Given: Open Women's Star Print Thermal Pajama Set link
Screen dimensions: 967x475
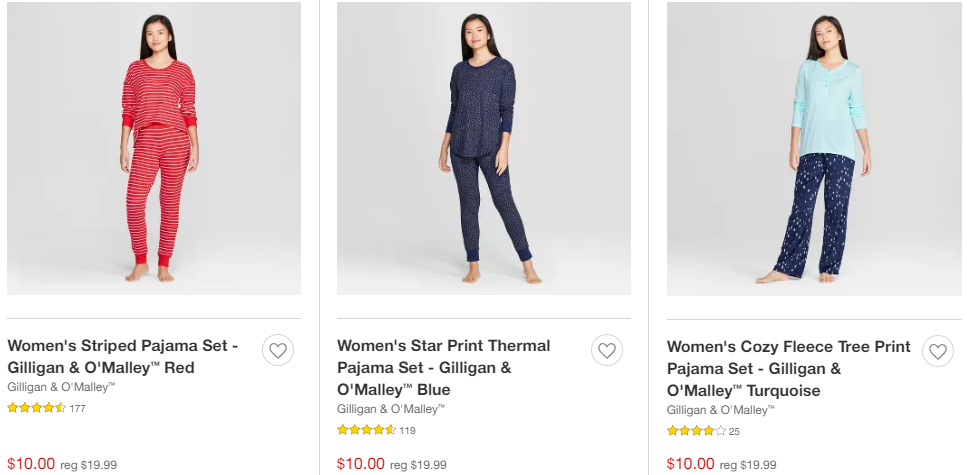Looking at the screenshot, I should click(444, 367).
